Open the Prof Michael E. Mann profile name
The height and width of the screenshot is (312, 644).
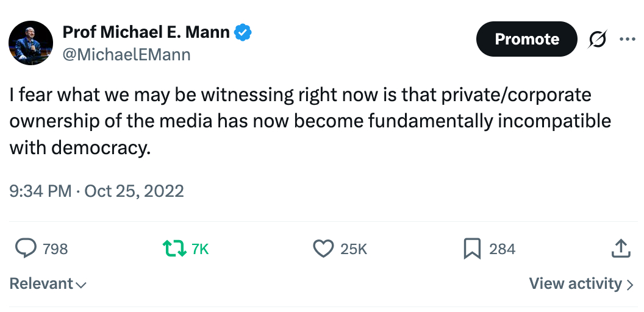[x=146, y=33]
